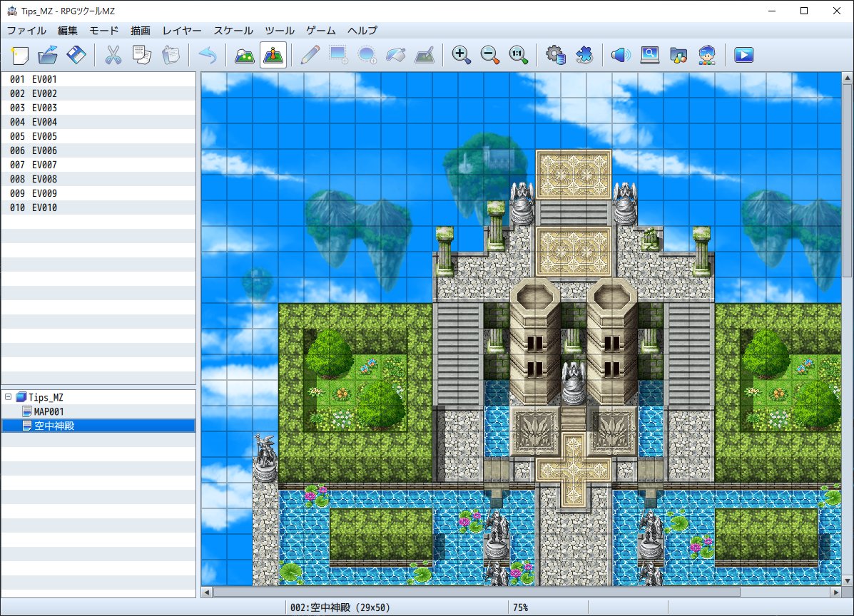Open the ヘルプ menu
The height and width of the screenshot is (616, 854).
(x=362, y=31)
